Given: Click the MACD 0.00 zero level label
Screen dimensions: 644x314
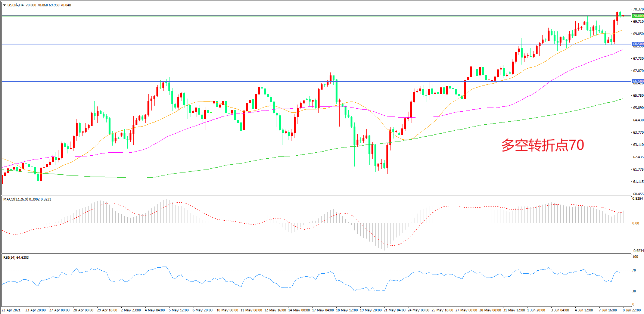Looking at the screenshot, I should tap(635, 223).
